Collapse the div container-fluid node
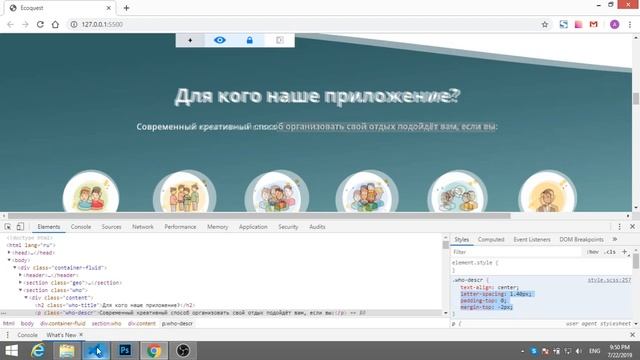The image size is (640, 360). tap(15, 268)
